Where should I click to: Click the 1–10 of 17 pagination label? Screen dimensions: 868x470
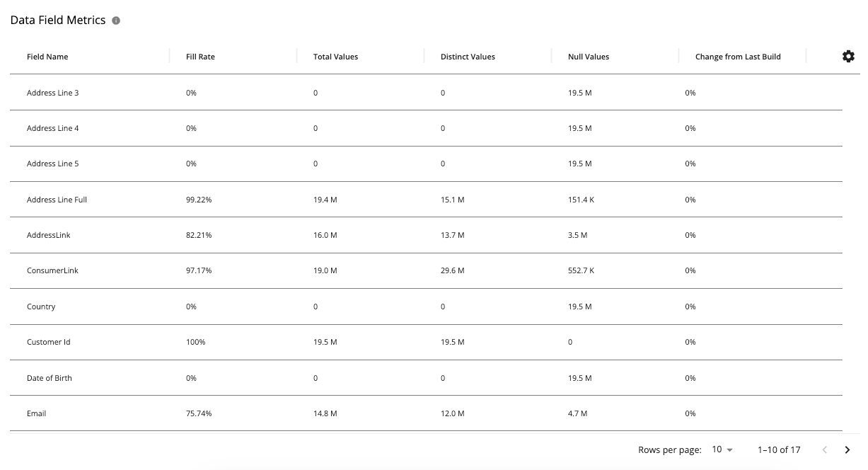778,449
